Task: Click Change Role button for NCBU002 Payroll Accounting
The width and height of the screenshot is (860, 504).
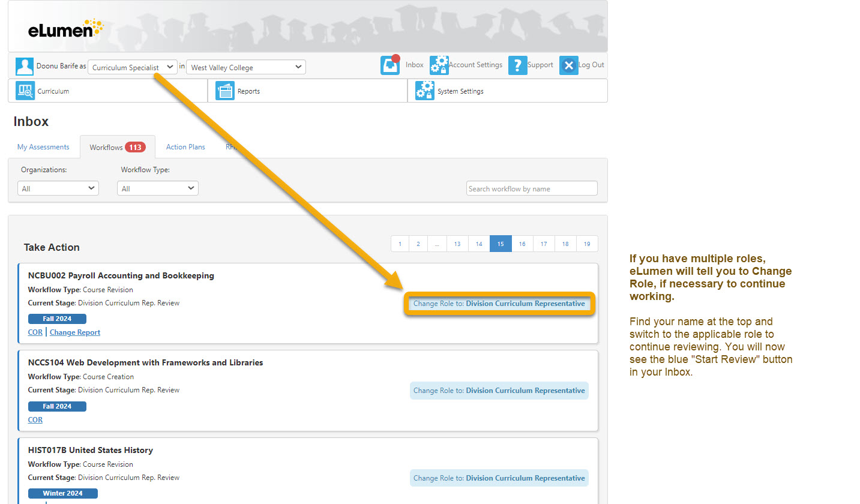Action: pyautogui.click(x=499, y=304)
